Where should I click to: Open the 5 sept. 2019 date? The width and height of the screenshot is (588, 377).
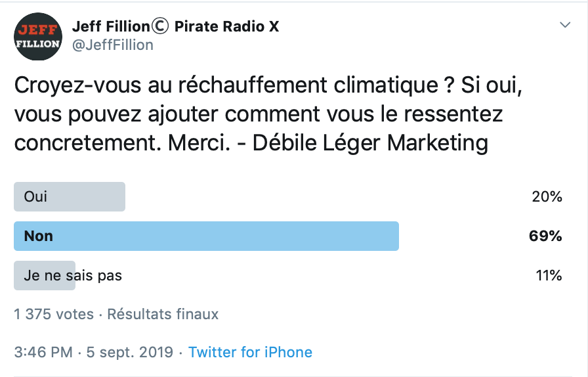coord(130,352)
